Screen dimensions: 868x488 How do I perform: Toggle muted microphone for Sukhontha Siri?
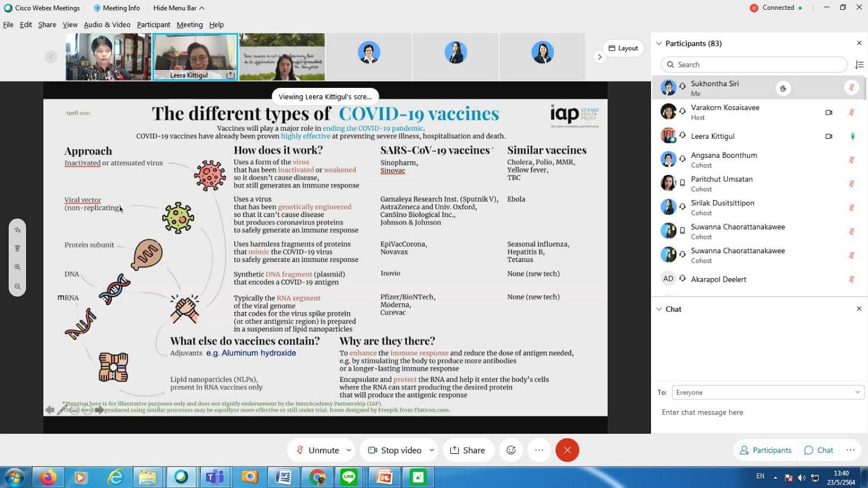tap(852, 88)
